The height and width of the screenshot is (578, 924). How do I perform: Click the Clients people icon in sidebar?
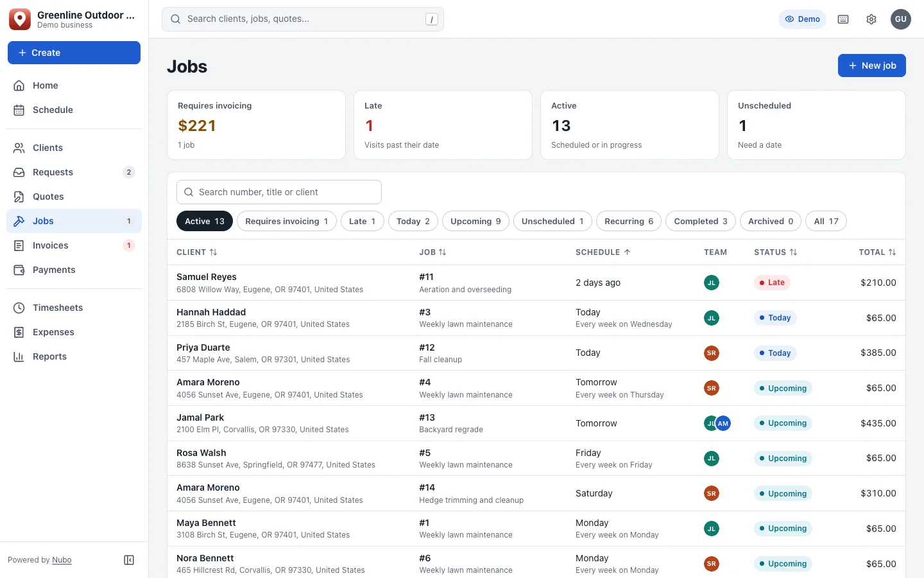19,148
